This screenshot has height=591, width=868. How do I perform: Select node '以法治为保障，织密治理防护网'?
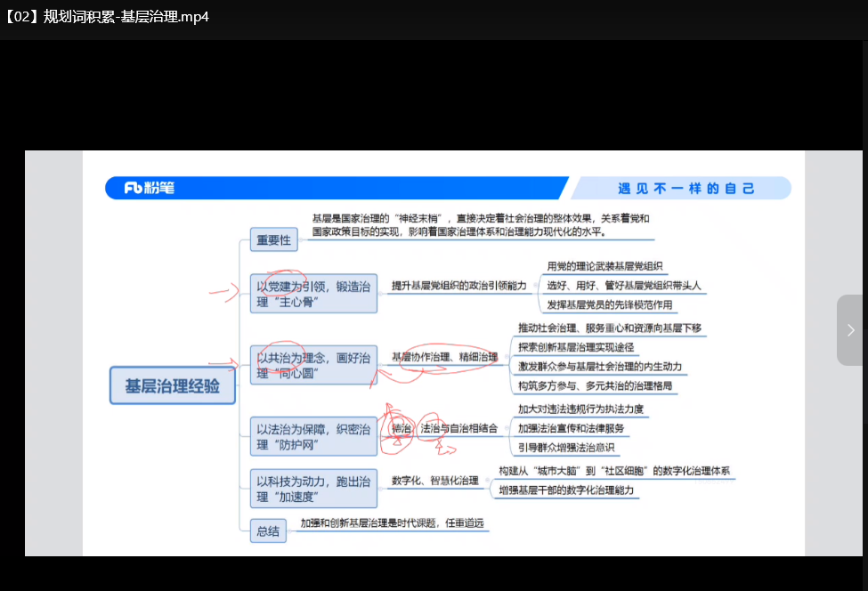click(313, 437)
